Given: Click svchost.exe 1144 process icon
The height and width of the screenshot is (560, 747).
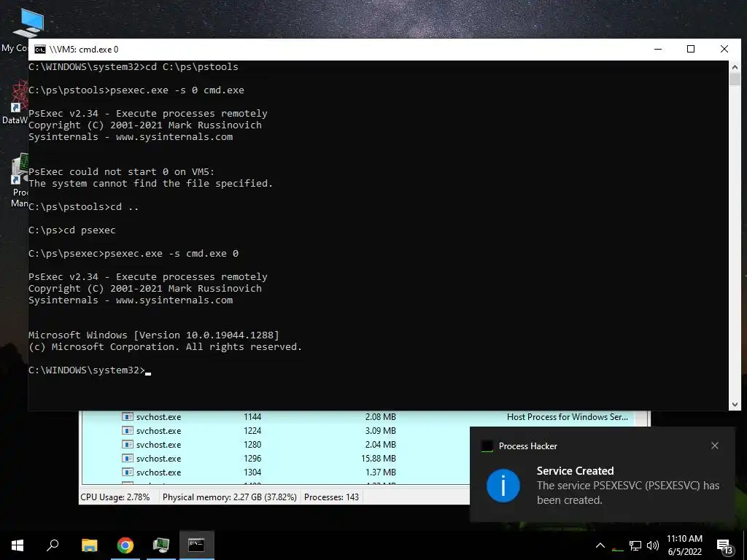Looking at the screenshot, I should [x=127, y=416].
